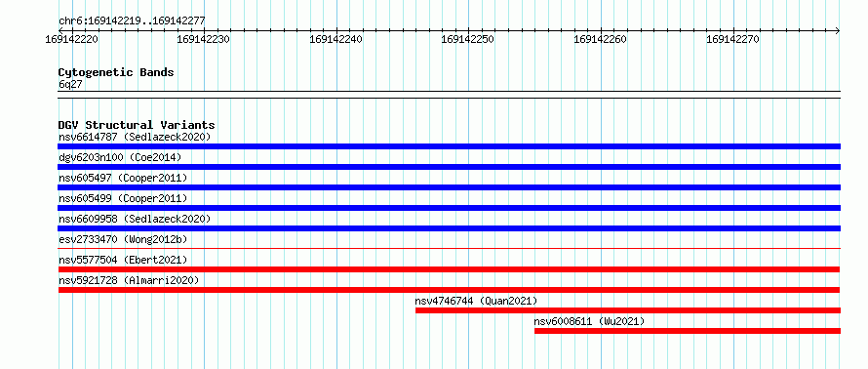Click the nsv6614787 (Sedlazeck2020) variant label

tap(135, 137)
